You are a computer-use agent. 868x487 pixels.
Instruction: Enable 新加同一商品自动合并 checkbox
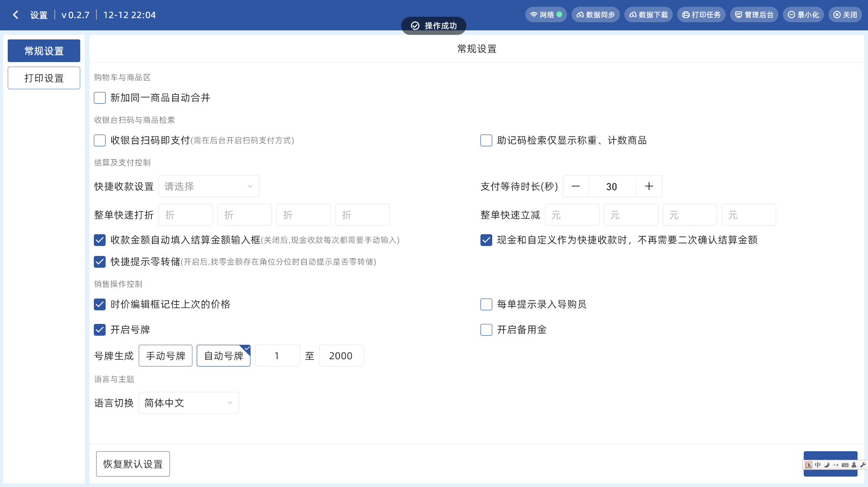[x=100, y=98]
